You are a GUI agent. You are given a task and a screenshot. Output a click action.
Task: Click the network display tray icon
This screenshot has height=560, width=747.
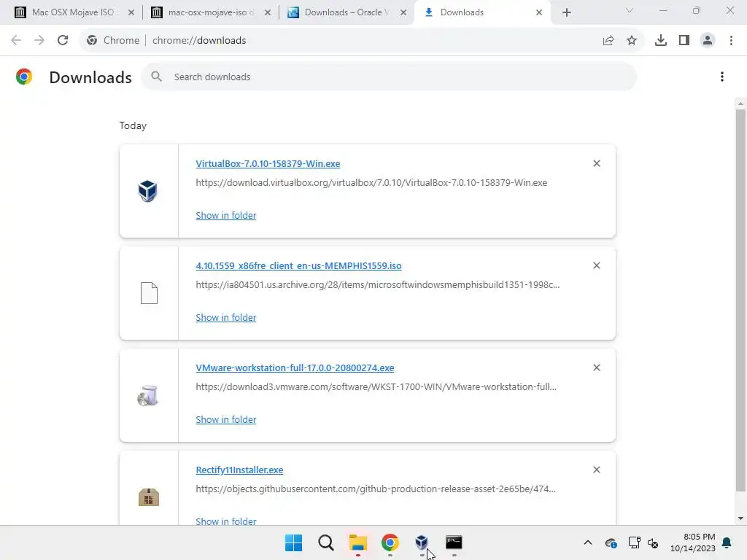point(634,542)
